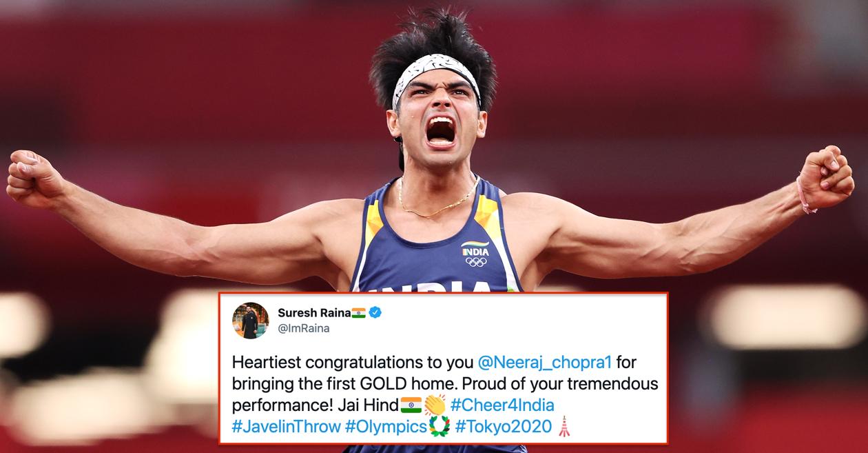
Task: Click the INDIA tricolor badge on the jersey
Action: 475,249
